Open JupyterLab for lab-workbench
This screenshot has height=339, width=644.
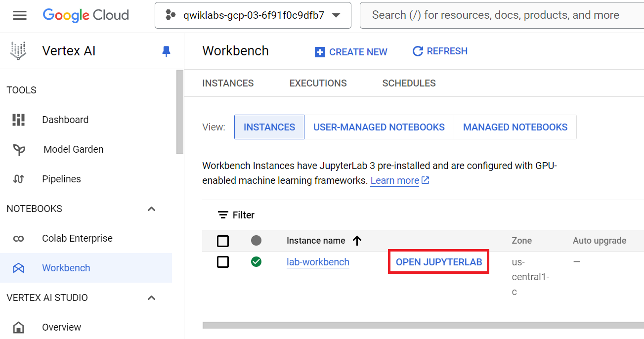click(x=439, y=262)
